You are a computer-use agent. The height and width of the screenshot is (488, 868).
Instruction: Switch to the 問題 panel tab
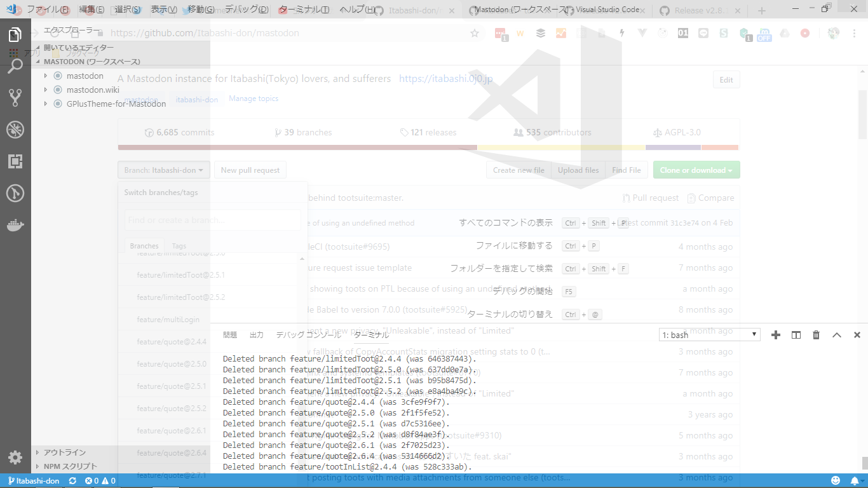[x=230, y=335]
